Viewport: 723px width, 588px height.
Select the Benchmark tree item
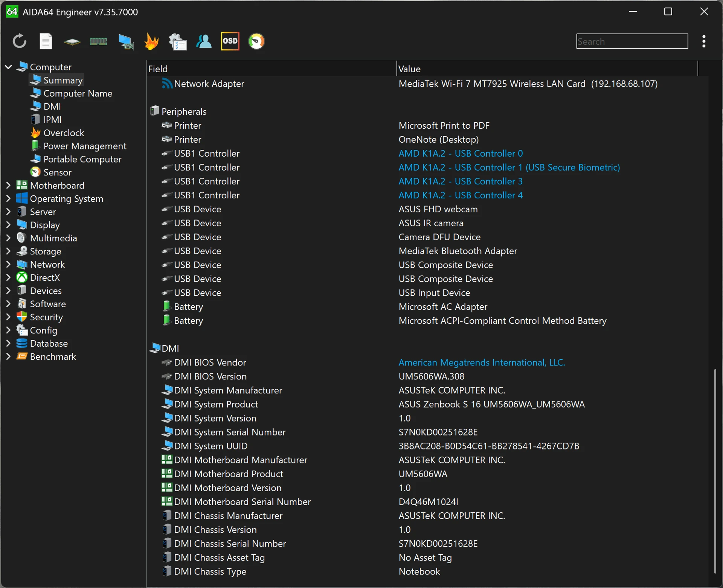46,356
